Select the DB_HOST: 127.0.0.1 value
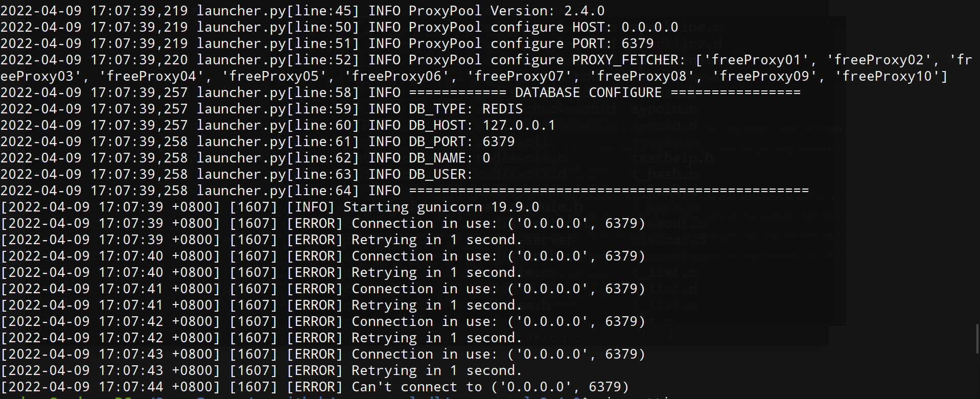Image resolution: width=980 pixels, height=399 pixels. [x=519, y=125]
